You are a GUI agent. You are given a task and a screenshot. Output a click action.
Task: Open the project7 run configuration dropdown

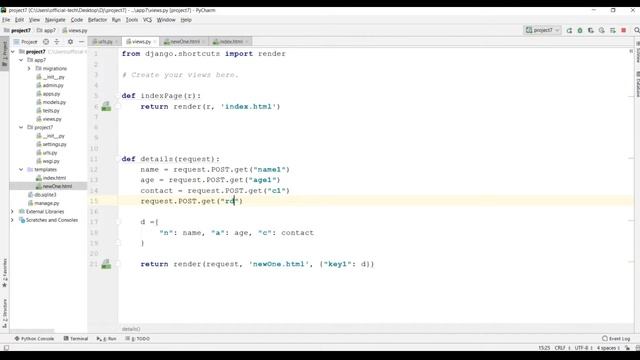pos(542,30)
